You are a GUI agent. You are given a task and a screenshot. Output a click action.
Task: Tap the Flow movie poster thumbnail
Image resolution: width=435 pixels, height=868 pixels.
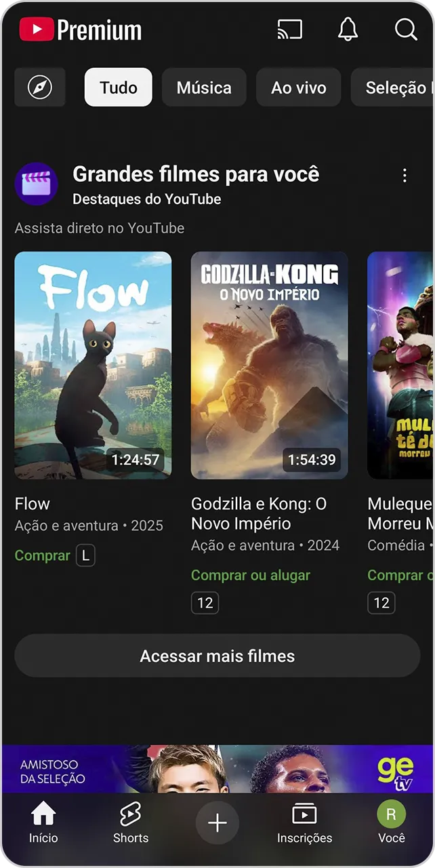(94, 366)
